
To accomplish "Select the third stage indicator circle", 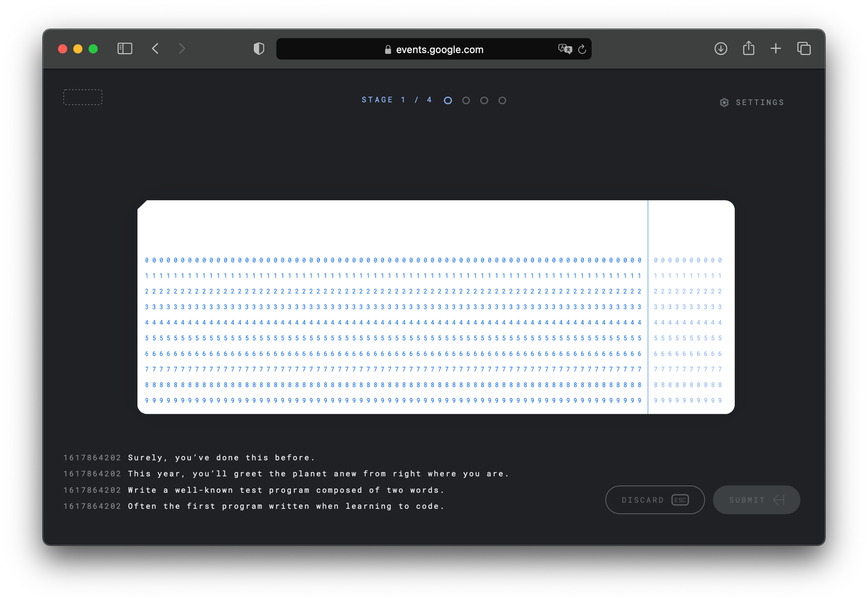I will (x=484, y=101).
